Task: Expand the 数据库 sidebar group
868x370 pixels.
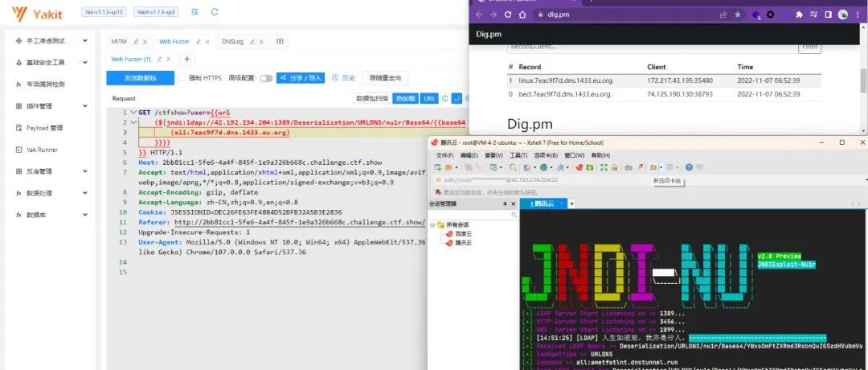Action: [x=51, y=214]
